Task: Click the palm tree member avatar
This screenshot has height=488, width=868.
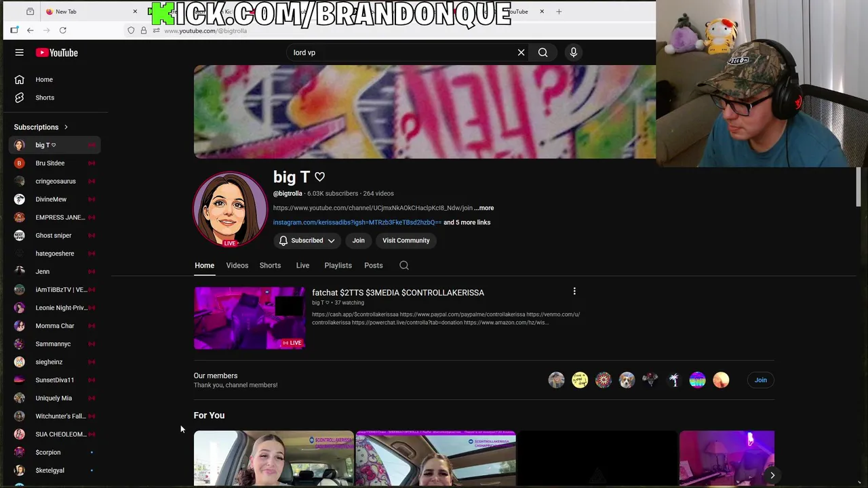Action: [673, 380]
